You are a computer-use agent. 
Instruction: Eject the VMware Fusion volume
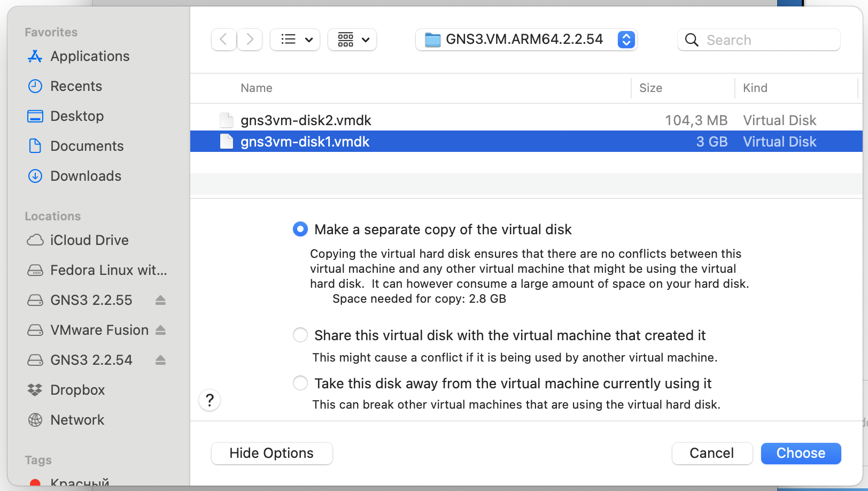pos(160,330)
